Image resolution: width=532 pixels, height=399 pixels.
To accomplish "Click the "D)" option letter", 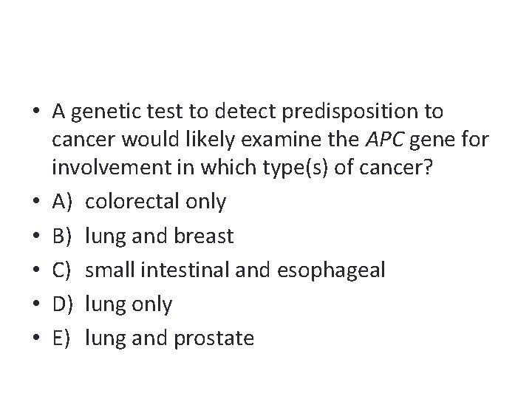I will (64, 304).
